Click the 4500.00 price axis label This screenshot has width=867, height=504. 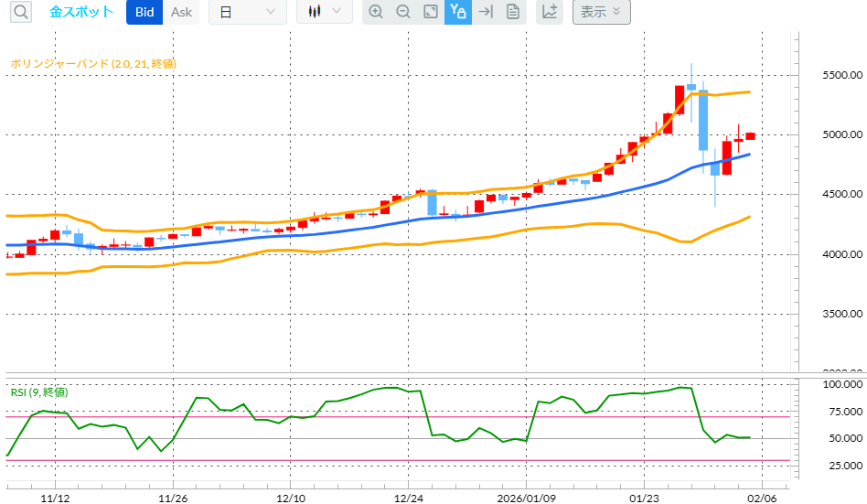(842, 194)
